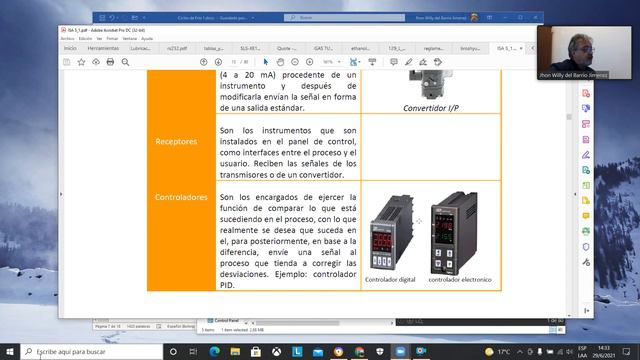640x360 pixels.
Task: Open Mail app from taskbar
Action: click(318, 351)
